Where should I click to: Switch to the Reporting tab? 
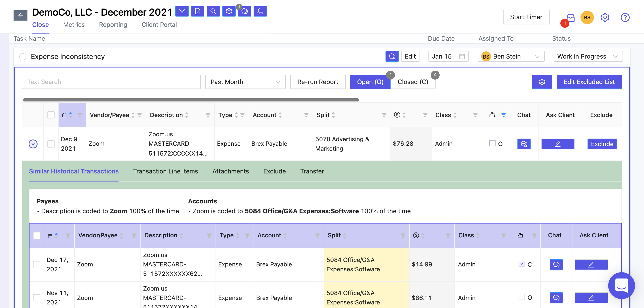pos(113,25)
